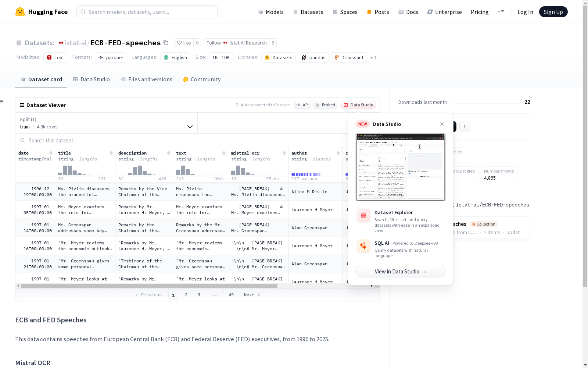This screenshot has height=368, width=588.
Task: Click the Croissant library tag
Action: tap(349, 57)
